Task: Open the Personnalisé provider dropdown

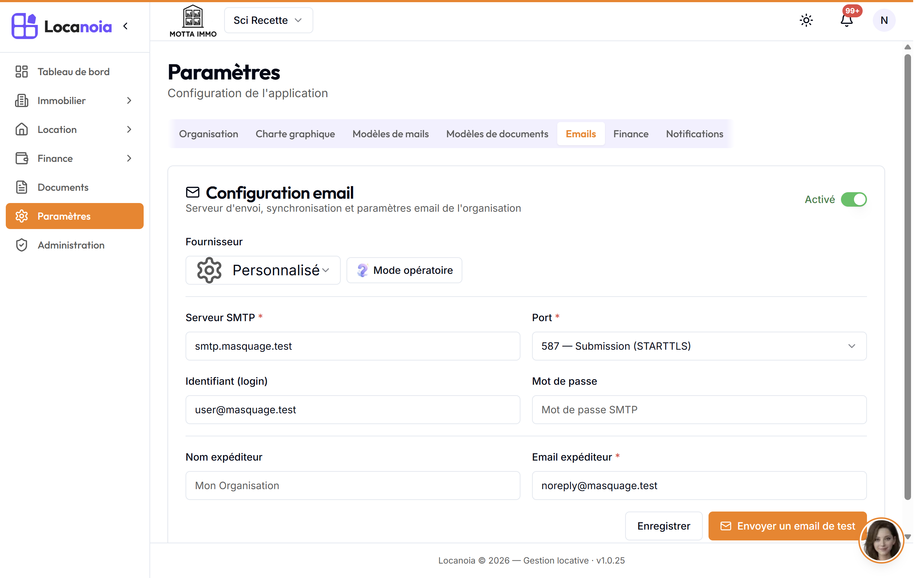Action: 263,270
